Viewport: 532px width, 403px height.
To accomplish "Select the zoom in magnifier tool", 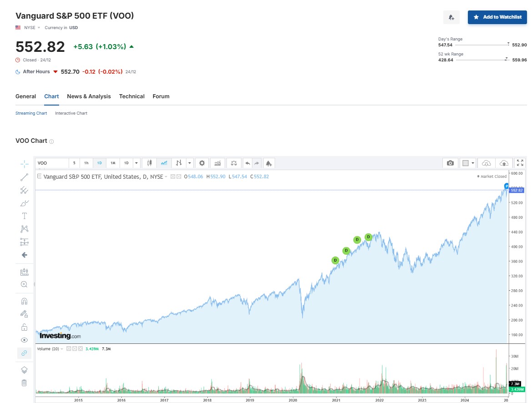I will pyautogui.click(x=25, y=284).
